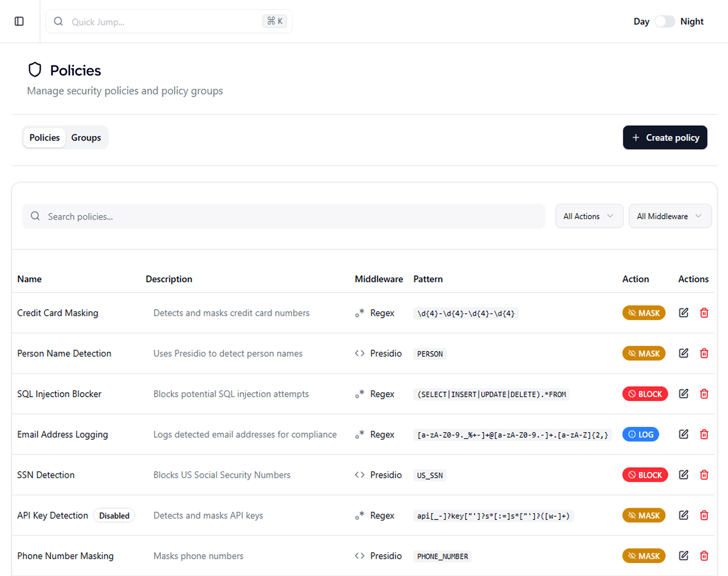The image size is (728, 576).
Task: Delete the Phone Number Masking policy
Action: tap(704, 555)
